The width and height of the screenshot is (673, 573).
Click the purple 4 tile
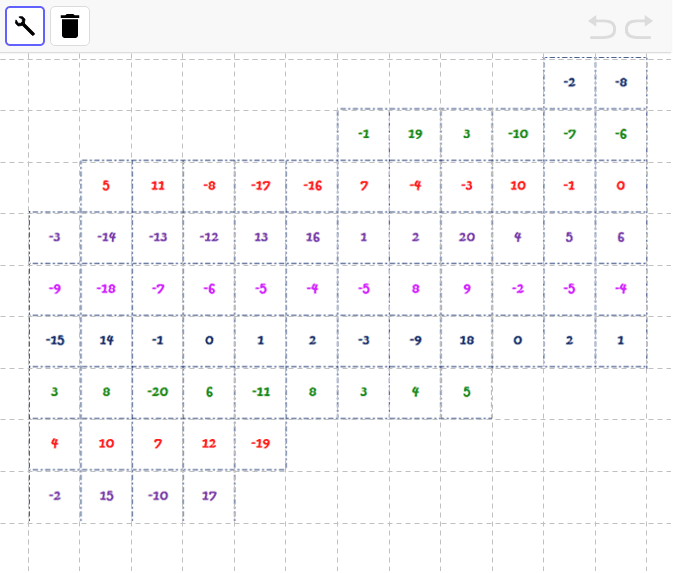518,237
